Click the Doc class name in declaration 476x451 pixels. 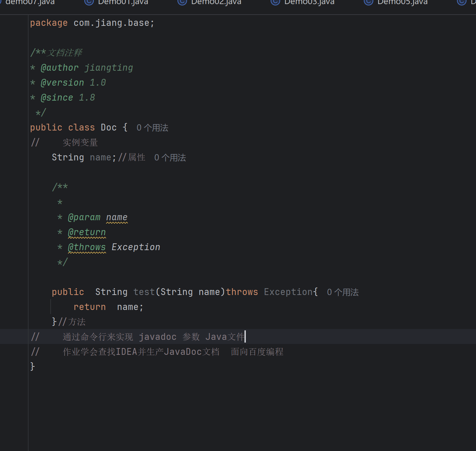click(108, 128)
